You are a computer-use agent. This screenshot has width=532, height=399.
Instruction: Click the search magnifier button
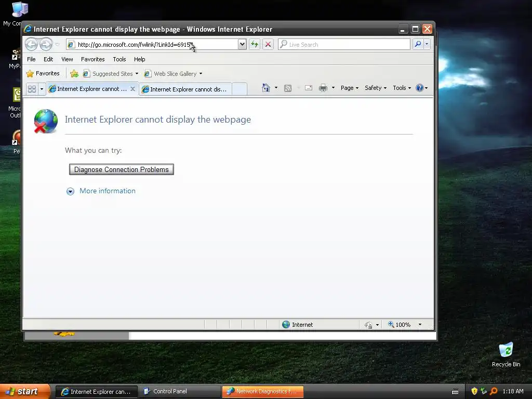point(418,44)
